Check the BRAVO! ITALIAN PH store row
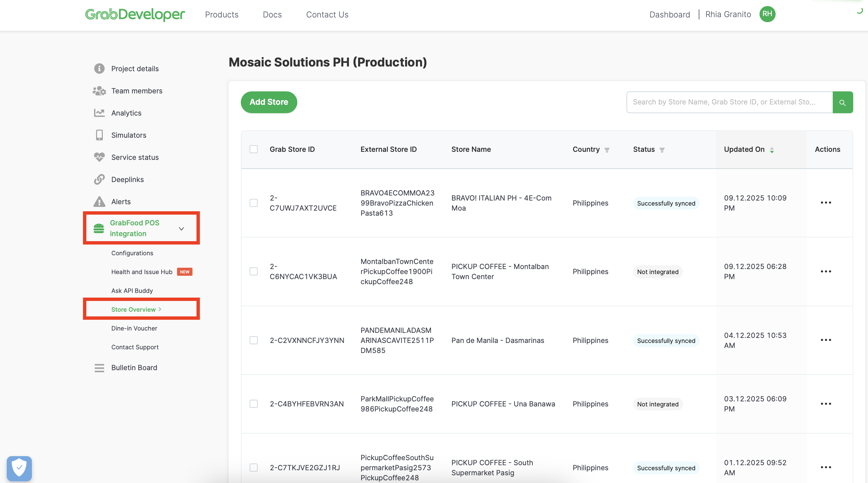Image resolution: width=868 pixels, height=483 pixels. point(253,203)
